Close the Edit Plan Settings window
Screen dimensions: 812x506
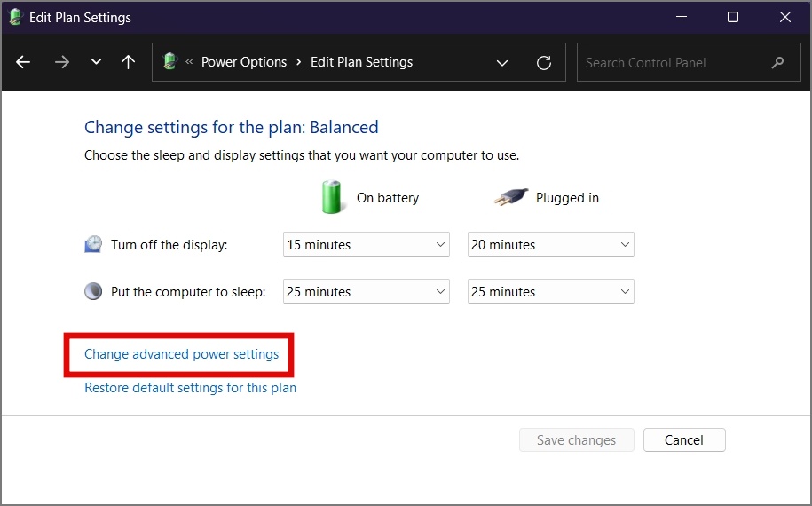click(x=785, y=17)
